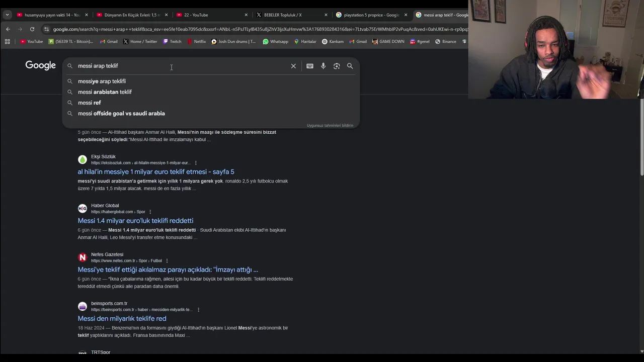Close the Dünyanın En Küçük Evleri tab
The image size is (644, 362).
pyautogui.click(x=167, y=15)
